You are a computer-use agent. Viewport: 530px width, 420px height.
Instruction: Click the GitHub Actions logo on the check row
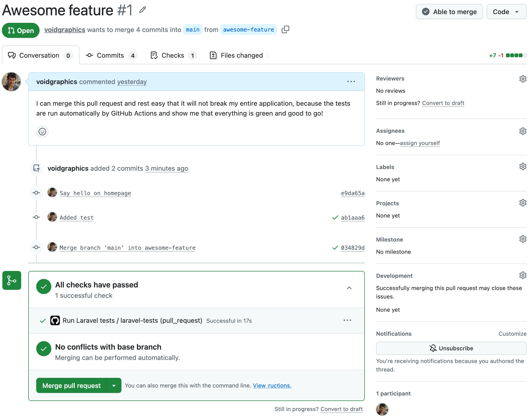(x=55, y=320)
